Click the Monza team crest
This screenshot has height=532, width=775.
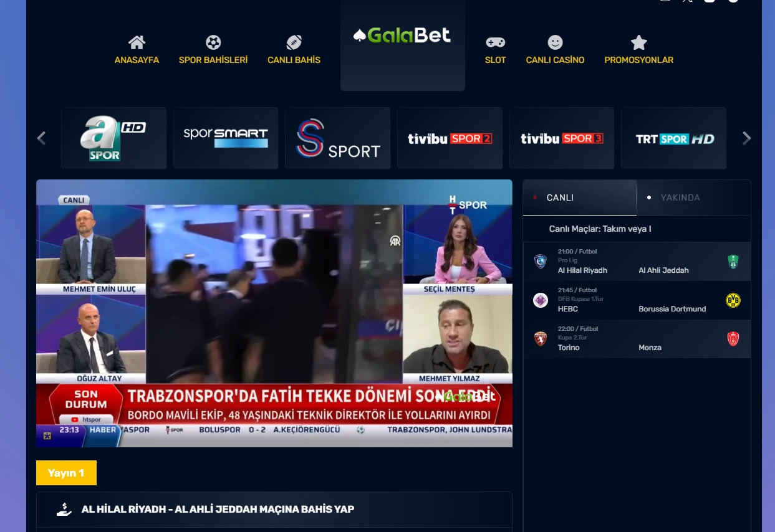tap(733, 339)
